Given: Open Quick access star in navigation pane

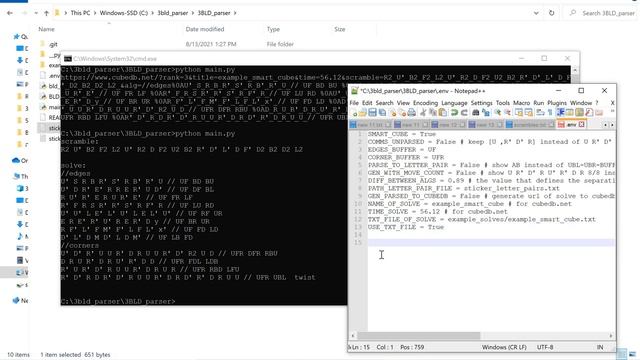Looking at the screenshot, I should click(x=17, y=37).
